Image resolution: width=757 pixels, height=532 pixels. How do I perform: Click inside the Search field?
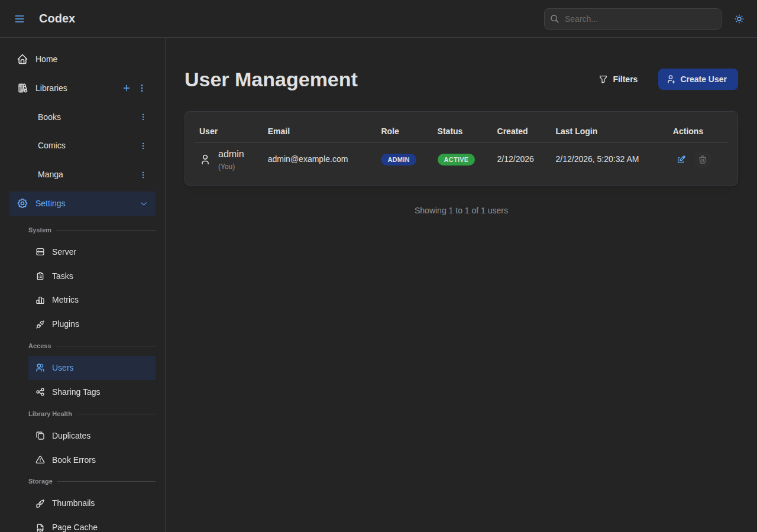[x=632, y=18]
